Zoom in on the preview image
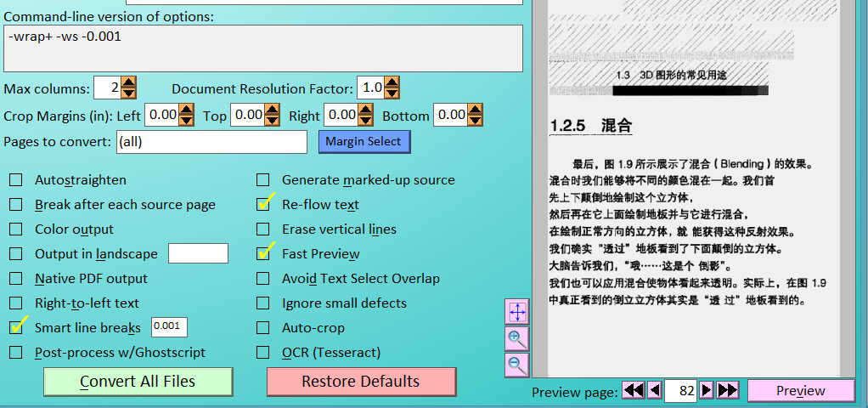 [x=517, y=338]
